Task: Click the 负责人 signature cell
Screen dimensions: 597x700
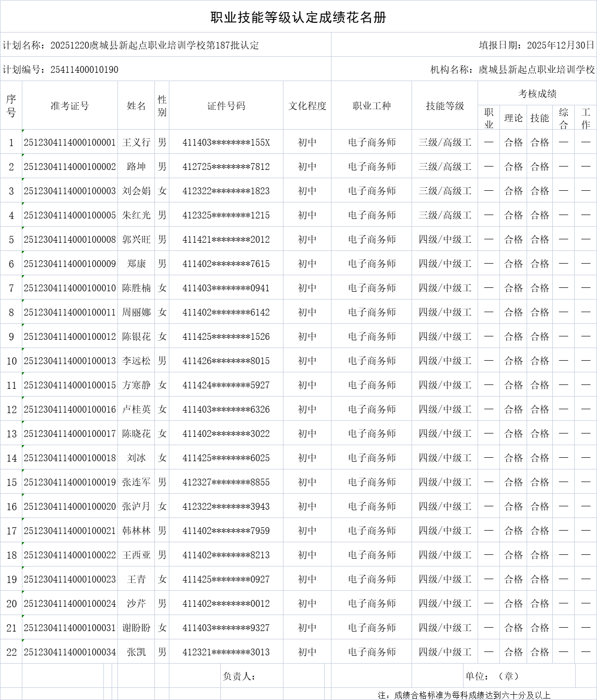Action: [x=252, y=675]
